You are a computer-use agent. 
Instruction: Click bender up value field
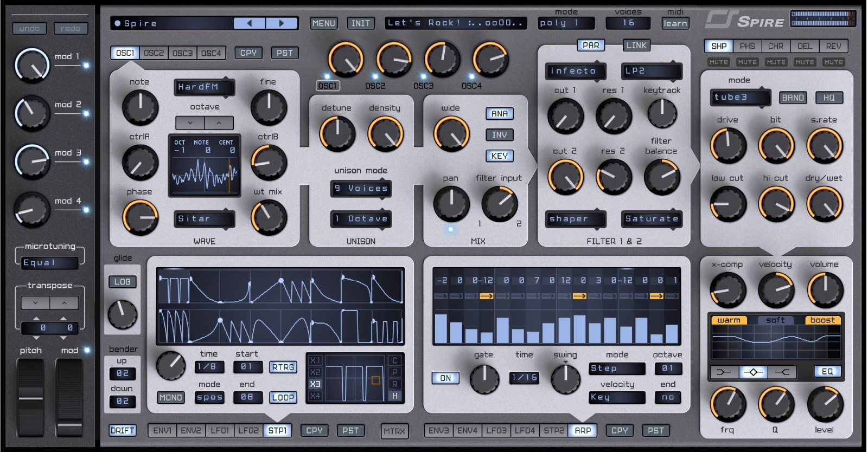123,373
